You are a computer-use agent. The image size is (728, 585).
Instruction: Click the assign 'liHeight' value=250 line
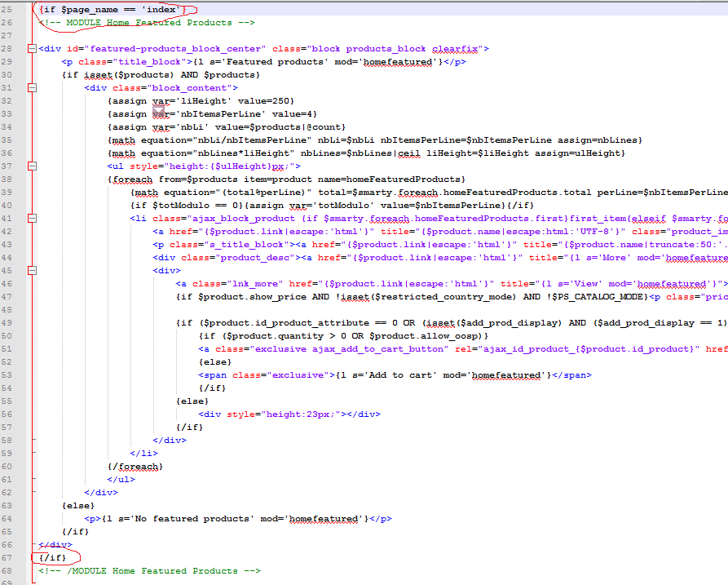point(201,101)
